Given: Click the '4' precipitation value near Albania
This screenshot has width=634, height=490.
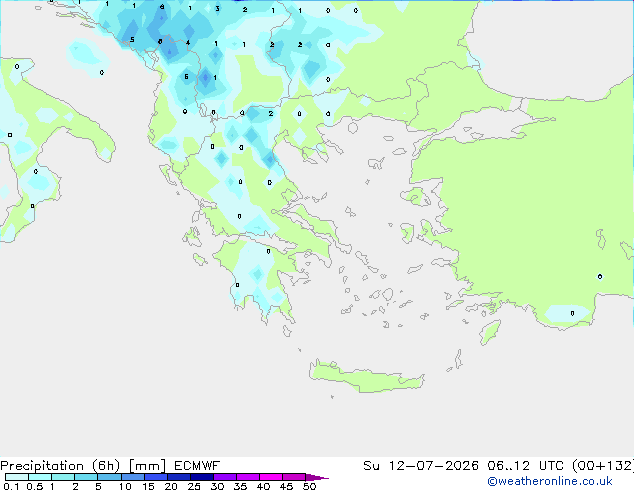Looking at the screenshot, I should tap(188, 42).
